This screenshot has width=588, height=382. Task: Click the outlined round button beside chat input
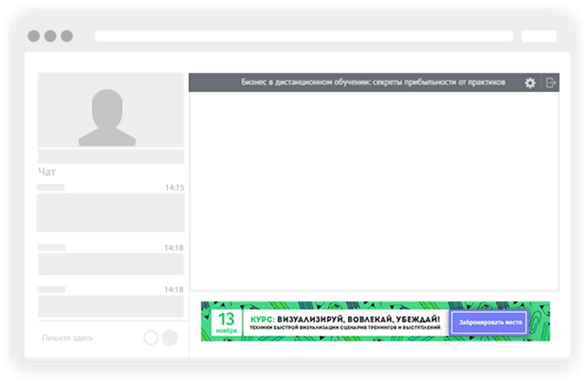[150, 337]
